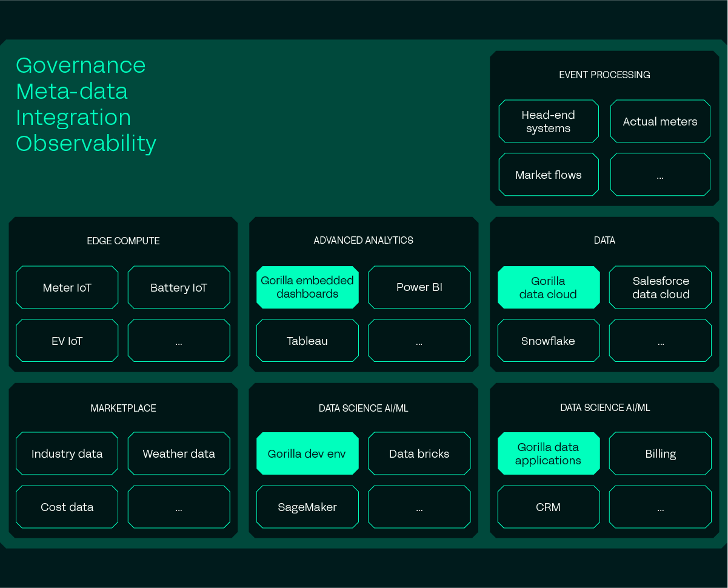Choose the EV IoT box
Image resolution: width=728 pixels, height=588 pixels.
click(67, 341)
